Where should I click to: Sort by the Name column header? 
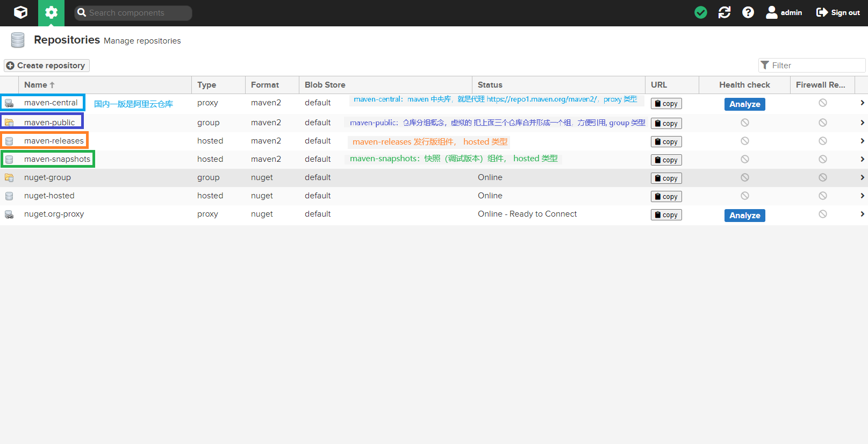coord(105,85)
